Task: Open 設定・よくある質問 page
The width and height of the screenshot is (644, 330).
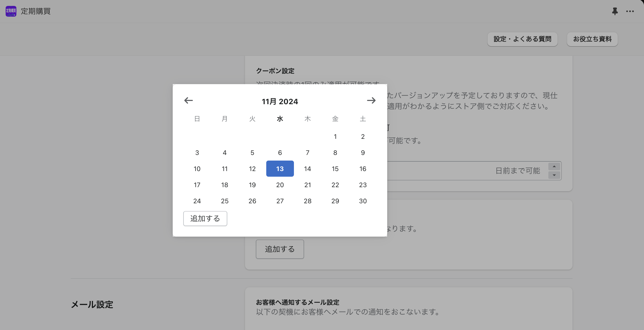Action: (522, 39)
